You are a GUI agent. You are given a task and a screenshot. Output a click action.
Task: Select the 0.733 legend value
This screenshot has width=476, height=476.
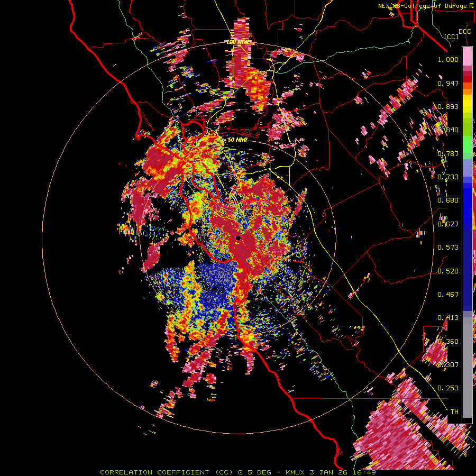click(x=448, y=177)
